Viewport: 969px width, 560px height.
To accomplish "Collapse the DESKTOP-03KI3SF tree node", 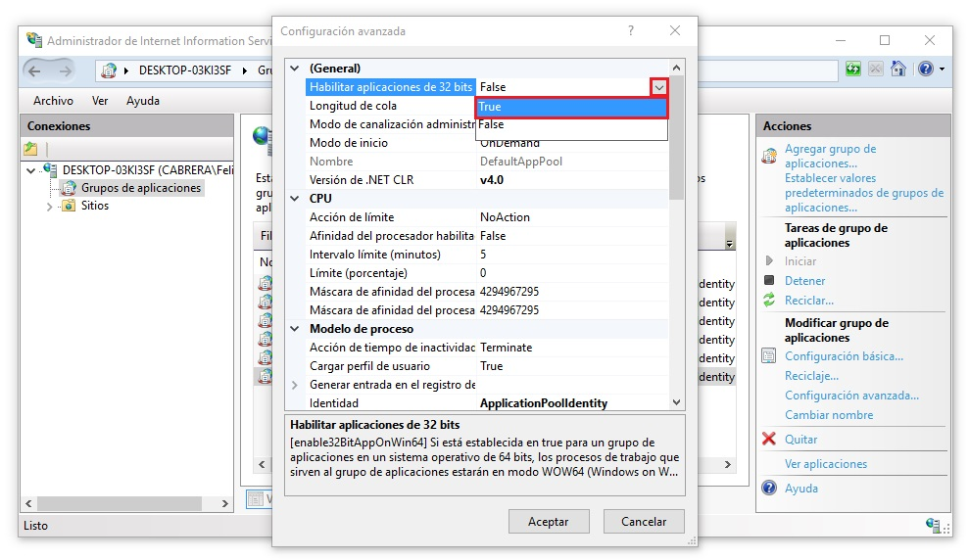I will [31, 170].
